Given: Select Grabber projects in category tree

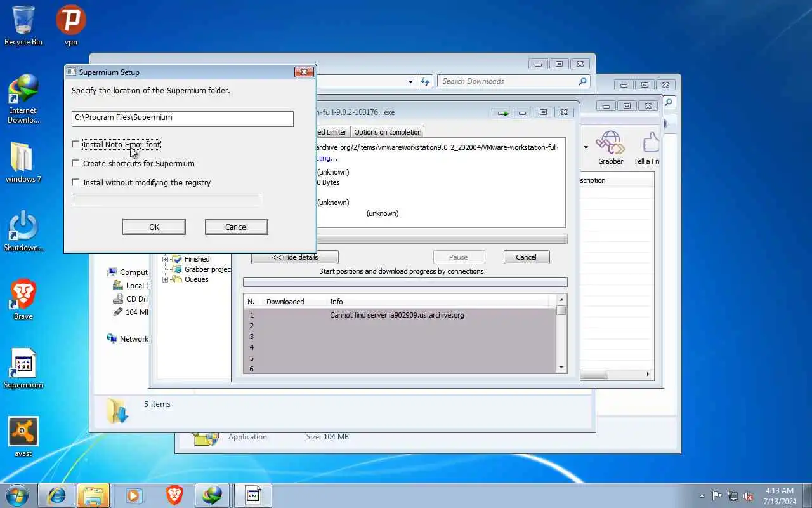Looking at the screenshot, I should 207,269.
